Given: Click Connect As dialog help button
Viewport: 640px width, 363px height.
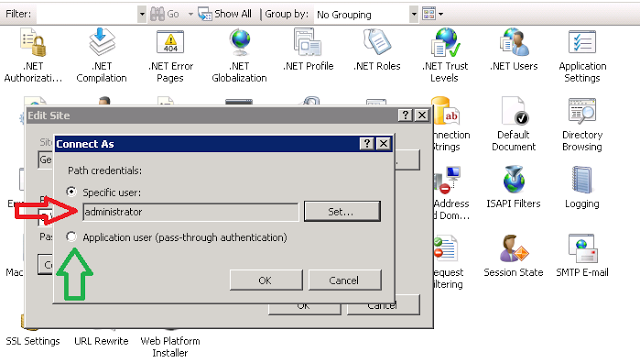Looking at the screenshot, I should tap(367, 144).
